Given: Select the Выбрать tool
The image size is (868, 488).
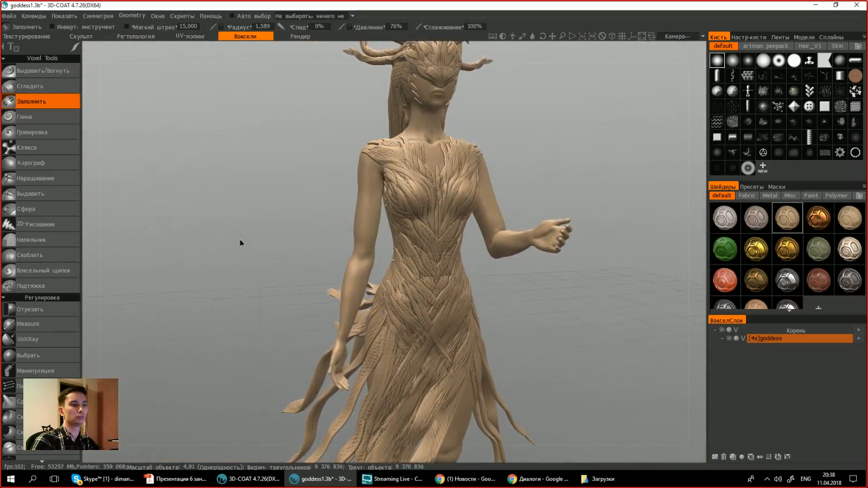Looking at the screenshot, I should pyautogui.click(x=41, y=355).
